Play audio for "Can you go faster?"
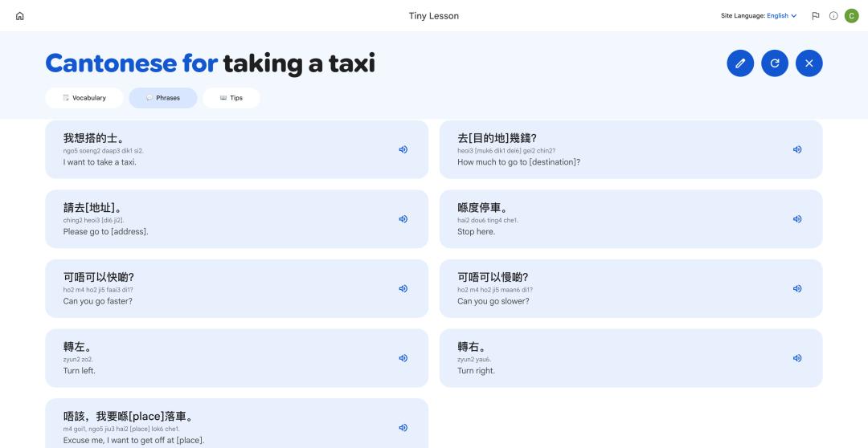 click(x=403, y=289)
